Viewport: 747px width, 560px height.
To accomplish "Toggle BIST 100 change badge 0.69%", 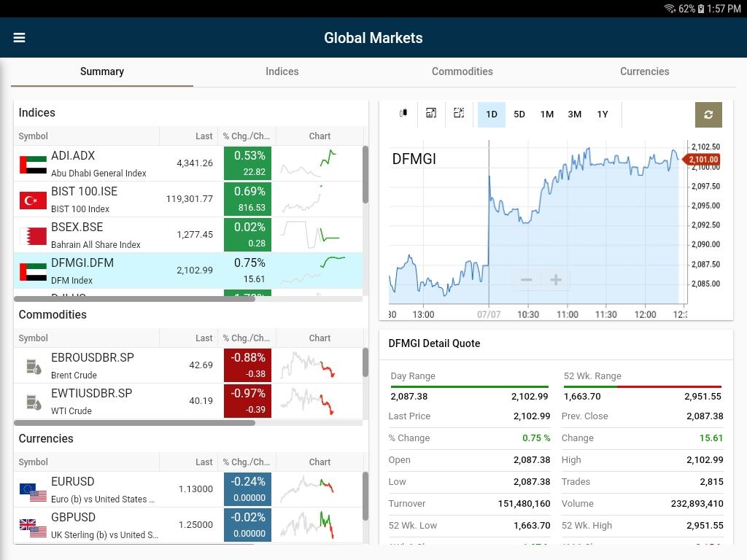I will [x=248, y=199].
